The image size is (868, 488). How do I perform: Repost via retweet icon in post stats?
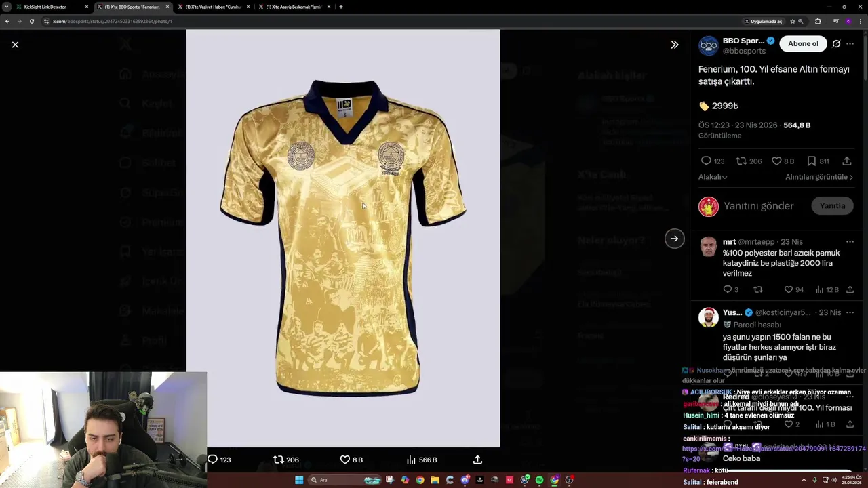point(741,161)
